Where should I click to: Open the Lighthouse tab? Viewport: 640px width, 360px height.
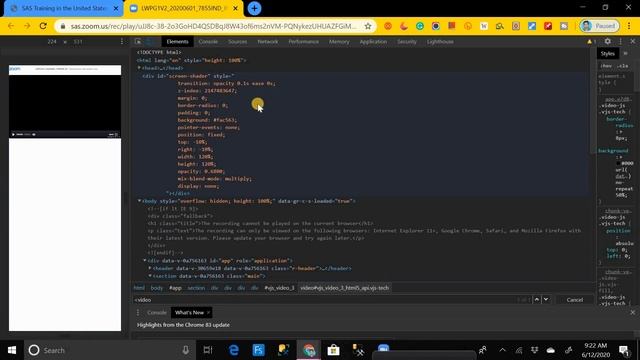tap(440, 42)
